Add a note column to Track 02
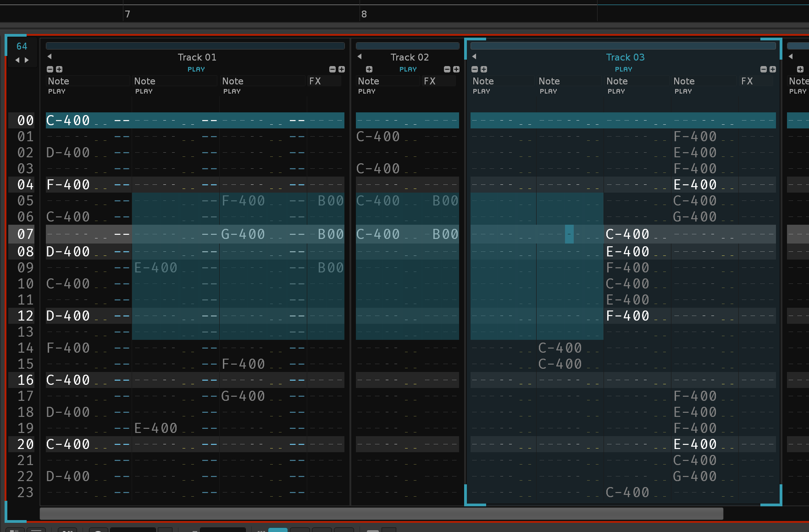This screenshot has height=532, width=809. 369,69
